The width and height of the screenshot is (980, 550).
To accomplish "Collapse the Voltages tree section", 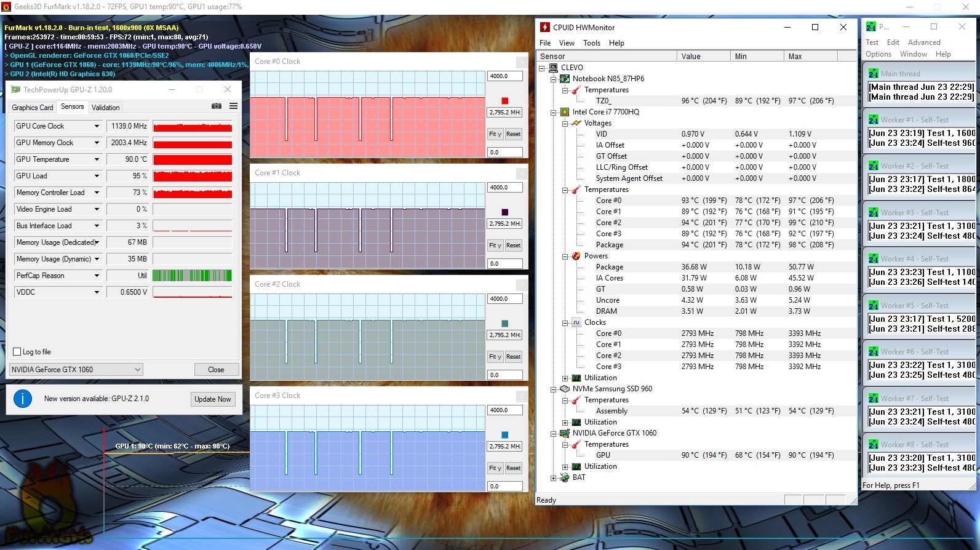I will point(565,123).
